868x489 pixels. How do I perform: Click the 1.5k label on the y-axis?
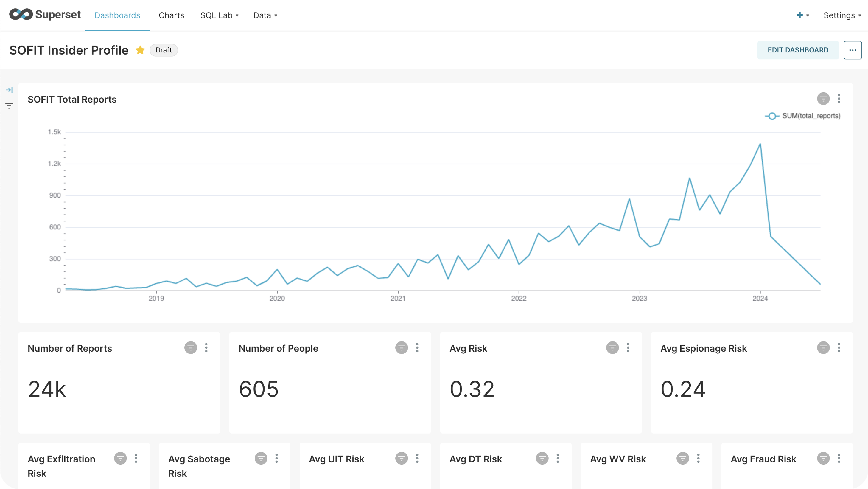55,132
